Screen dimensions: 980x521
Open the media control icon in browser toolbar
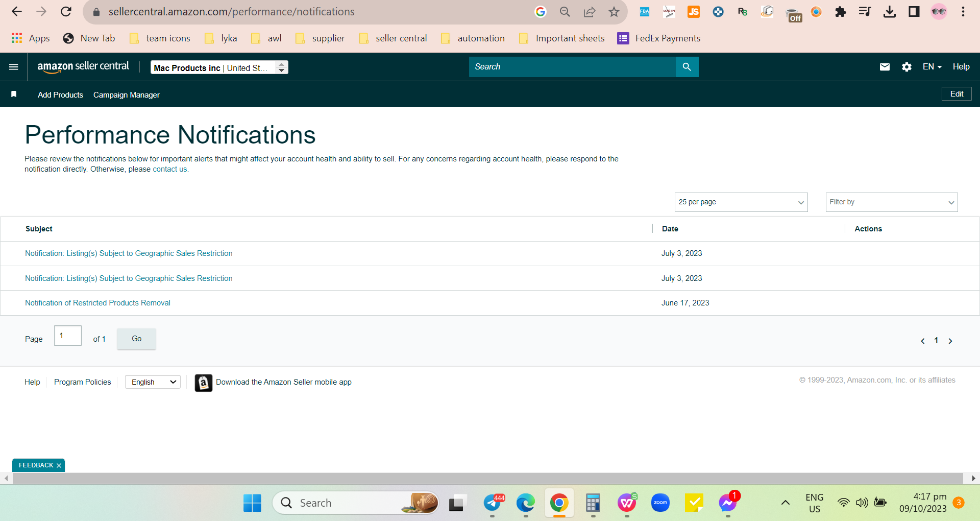tap(865, 12)
